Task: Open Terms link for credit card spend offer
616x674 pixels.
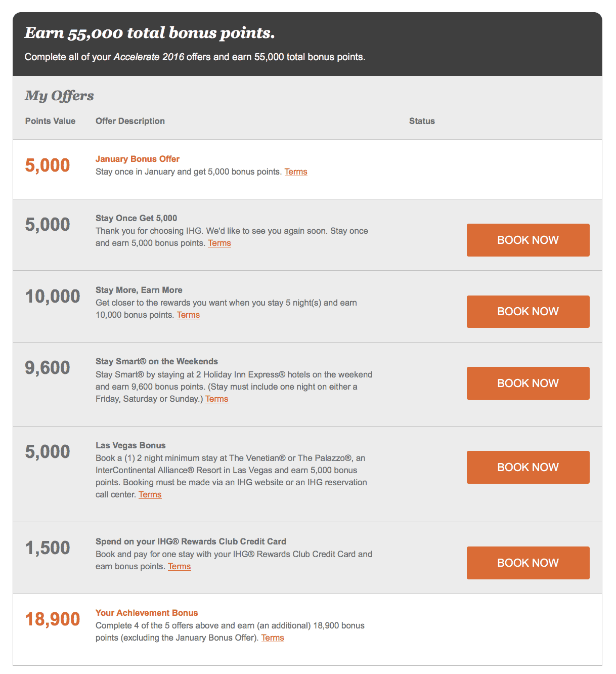Action: click(180, 566)
